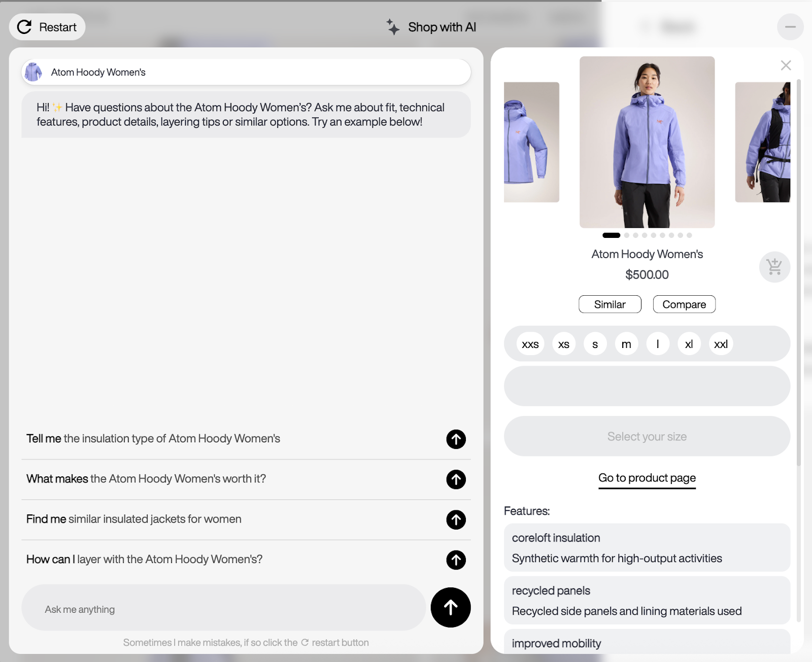Click the main model jacket image

[x=647, y=142]
